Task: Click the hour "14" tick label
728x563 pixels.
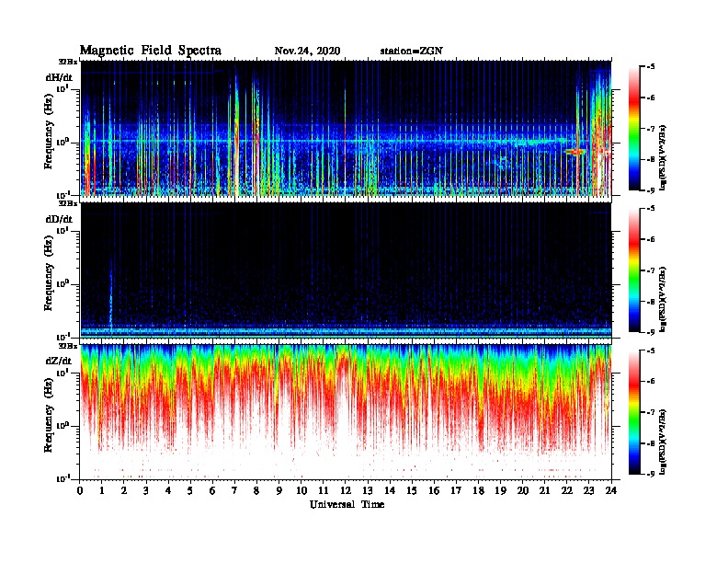Action: (390, 491)
